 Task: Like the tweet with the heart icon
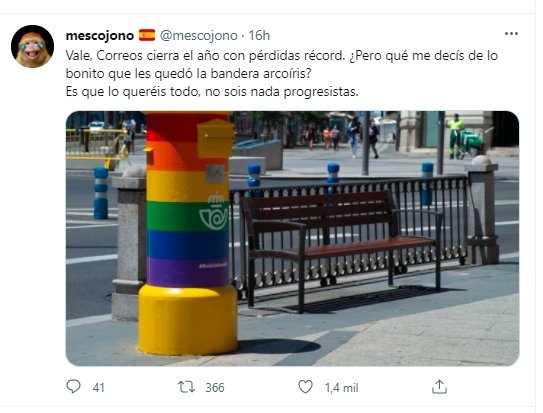click(x=305, y=387)
